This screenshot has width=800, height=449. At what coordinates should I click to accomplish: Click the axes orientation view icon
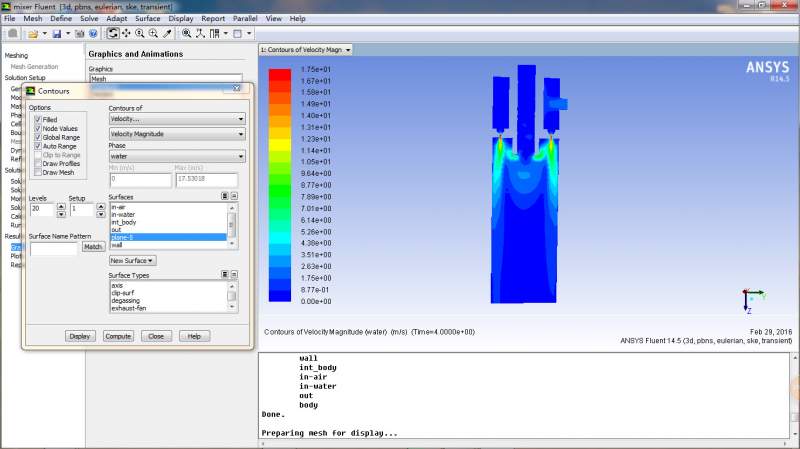201,34
